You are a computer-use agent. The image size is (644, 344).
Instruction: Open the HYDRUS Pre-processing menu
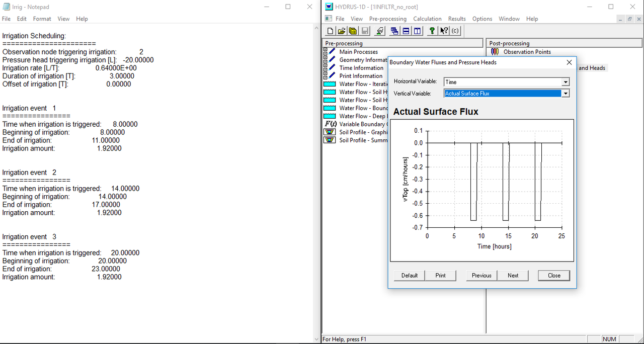(x=388, y=19)
